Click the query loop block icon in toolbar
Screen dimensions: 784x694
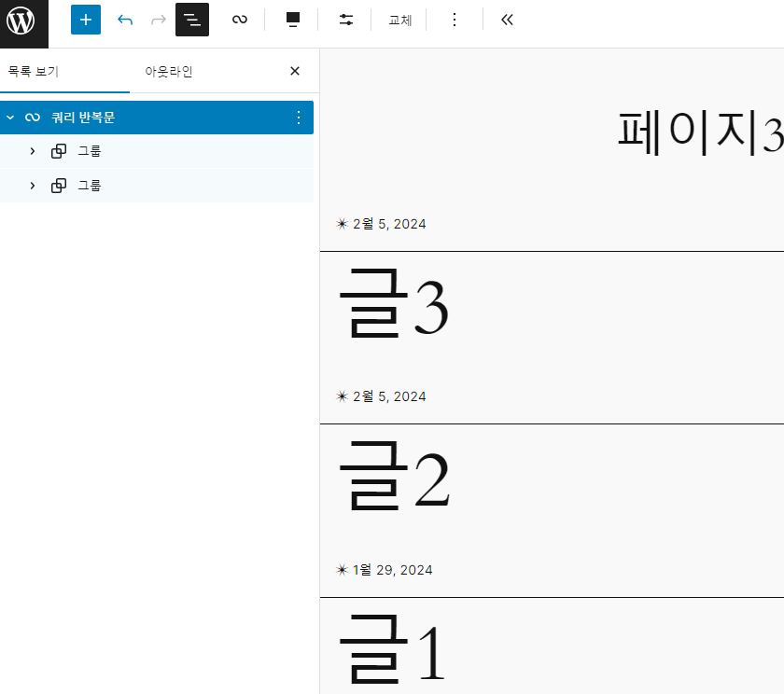pos(240,20)
